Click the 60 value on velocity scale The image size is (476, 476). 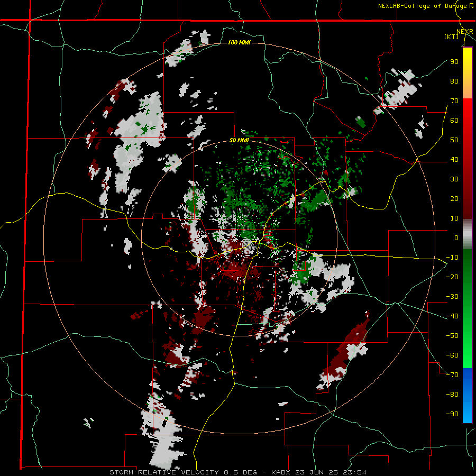point(454,120)
